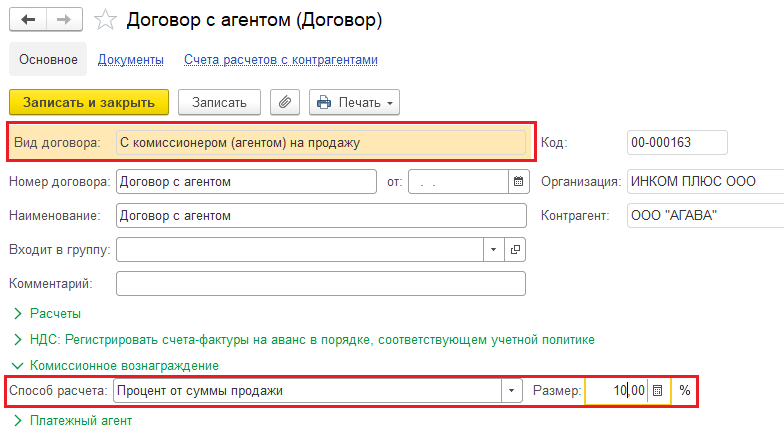Screen dimensions: 784x435
Task: Click into the Комментарий text field
Action: pos(320,284)
